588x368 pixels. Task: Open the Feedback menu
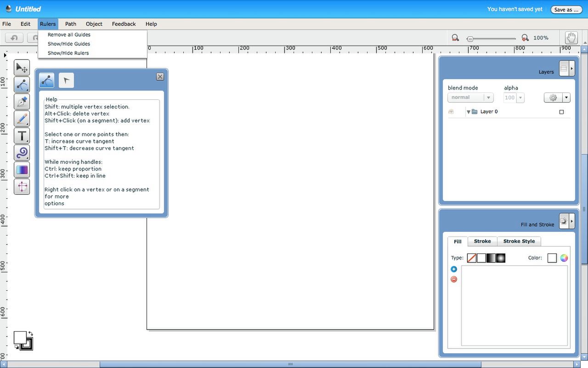coord(124,24)
